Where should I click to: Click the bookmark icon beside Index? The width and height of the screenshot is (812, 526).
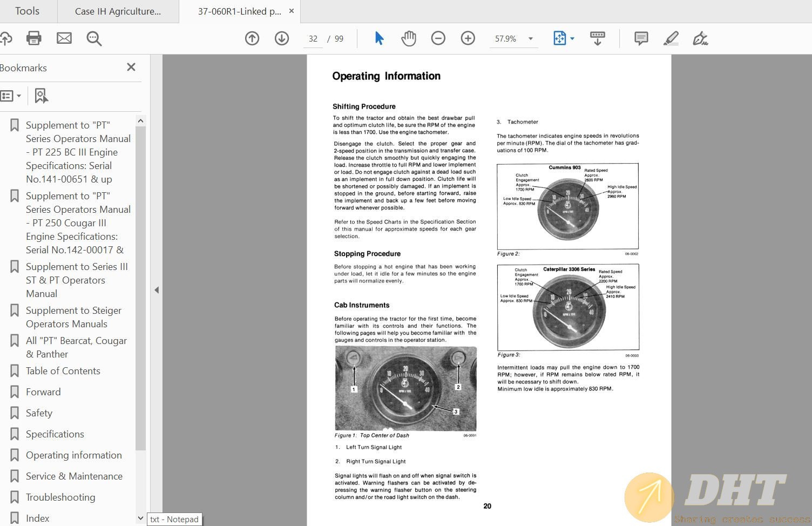tap(15, 518)
